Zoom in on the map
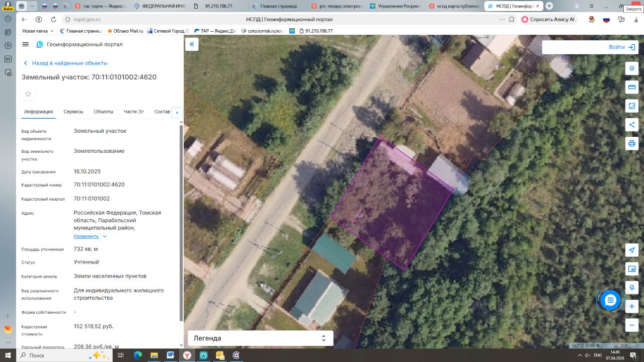 point(632,306)
